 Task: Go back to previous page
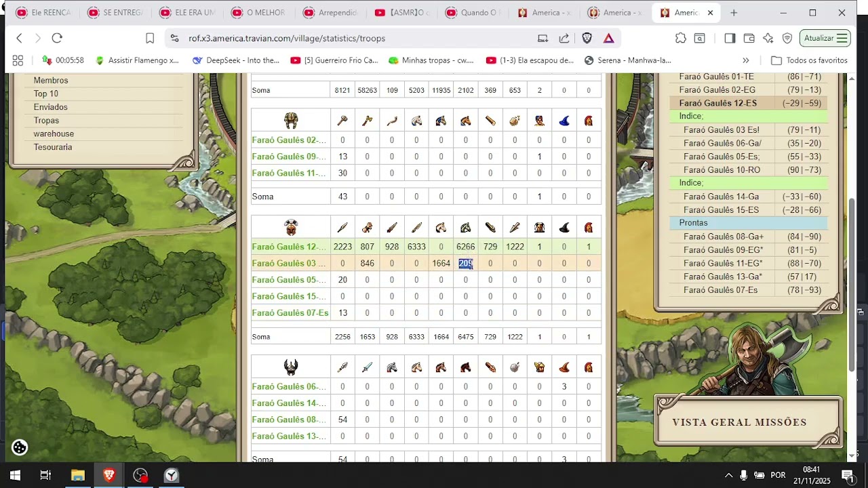[20, 39]
